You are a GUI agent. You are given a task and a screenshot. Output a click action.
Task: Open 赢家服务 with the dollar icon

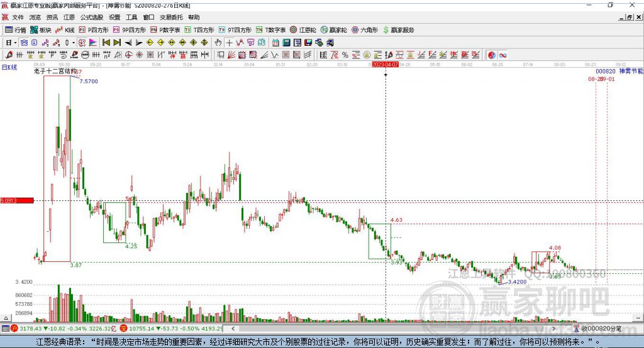coord(398,30)
